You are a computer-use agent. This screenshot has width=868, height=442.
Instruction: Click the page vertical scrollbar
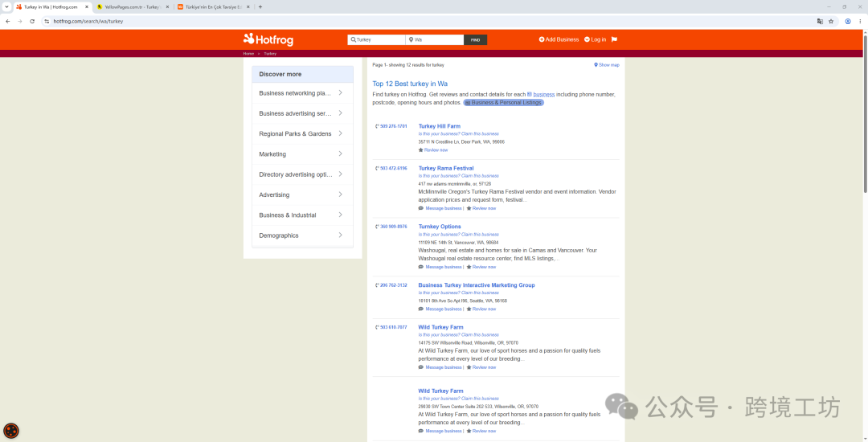865,113
